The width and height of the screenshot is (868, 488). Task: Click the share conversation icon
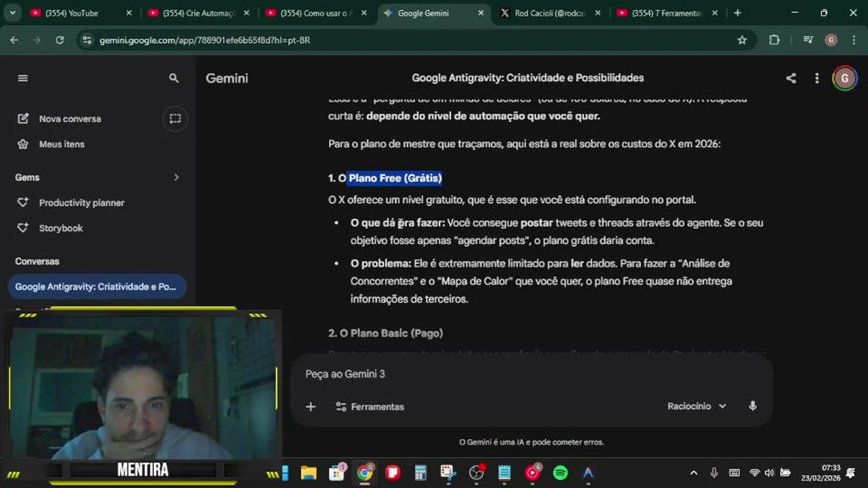[x=791, y=78]
